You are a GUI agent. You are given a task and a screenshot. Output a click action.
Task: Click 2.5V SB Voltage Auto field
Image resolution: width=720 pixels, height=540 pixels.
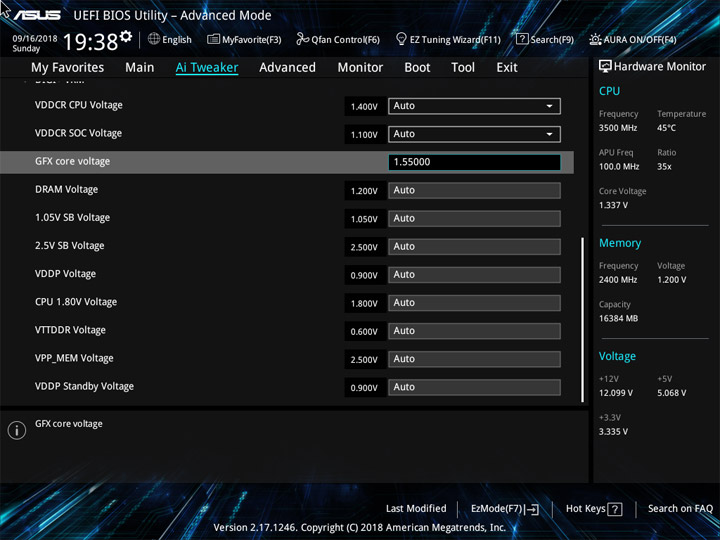click(x=474, y=247)
